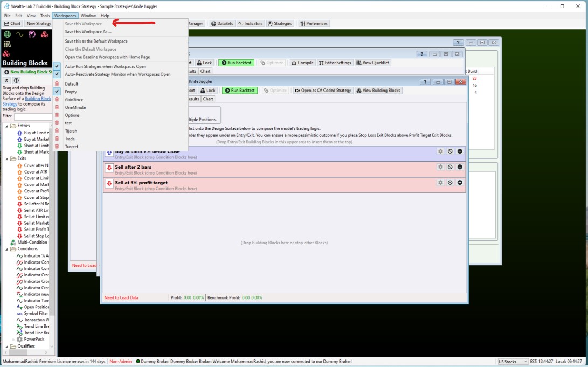
Task: Toggle Auto-Run Strategies when Workspaces Open
Action: pos(105,67)
